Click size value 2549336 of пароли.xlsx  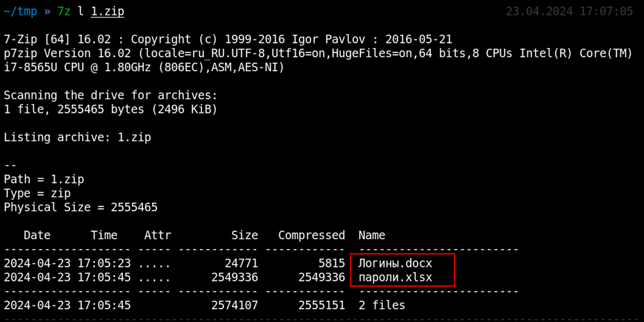pos(235,278)
